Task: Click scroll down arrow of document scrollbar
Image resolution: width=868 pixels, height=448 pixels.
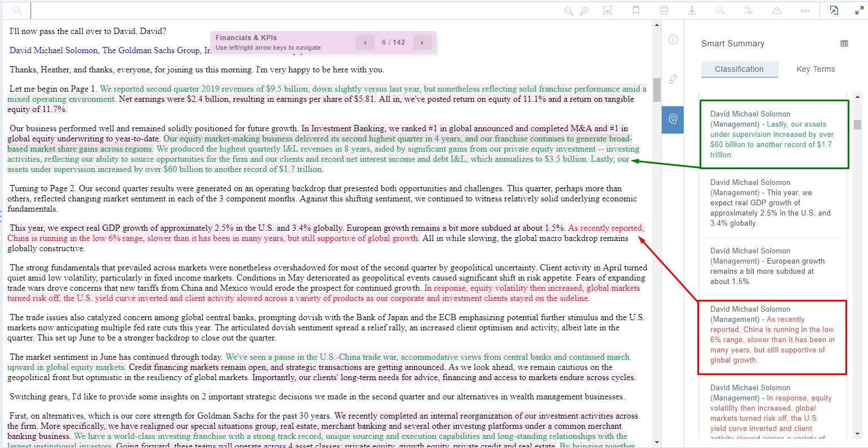Action: pyautogui.click(x=657, y=442)
